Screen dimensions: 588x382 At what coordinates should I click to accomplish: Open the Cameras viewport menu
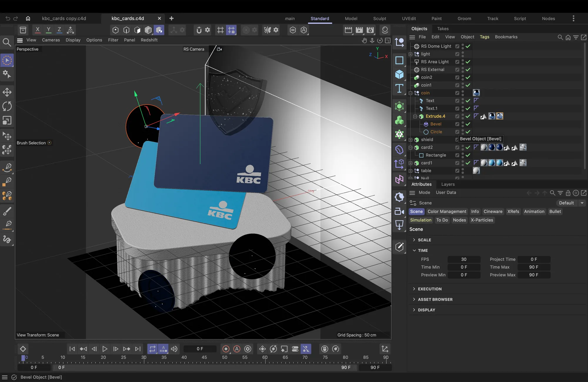(x=51, y=40)
